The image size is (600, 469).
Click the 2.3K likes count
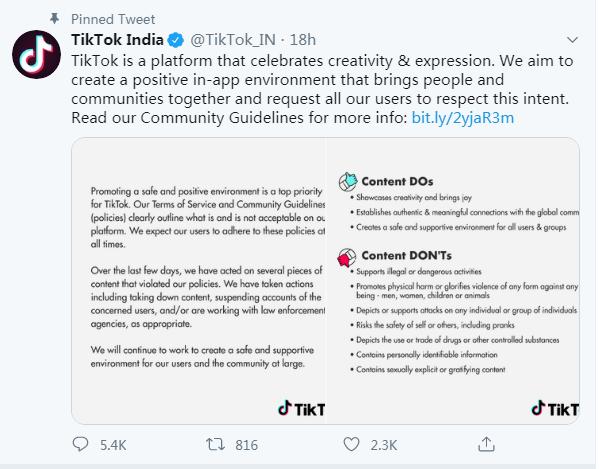pos(385,444)
